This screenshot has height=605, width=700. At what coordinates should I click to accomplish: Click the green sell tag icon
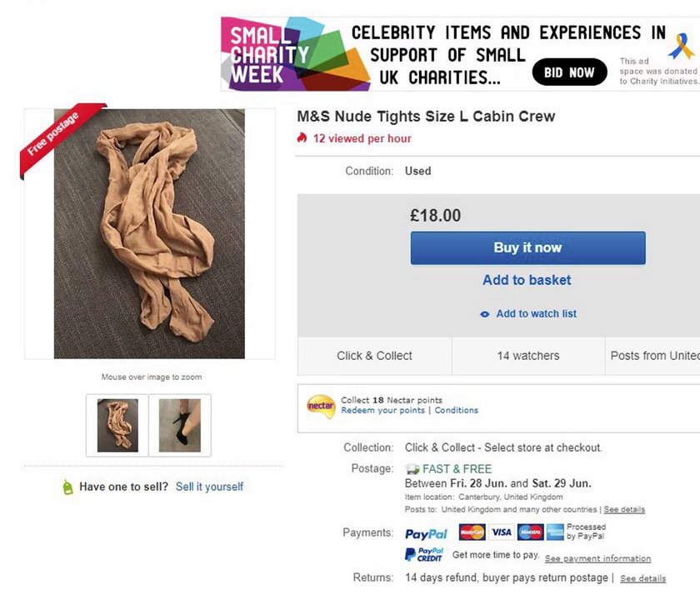tap(67, 487)
